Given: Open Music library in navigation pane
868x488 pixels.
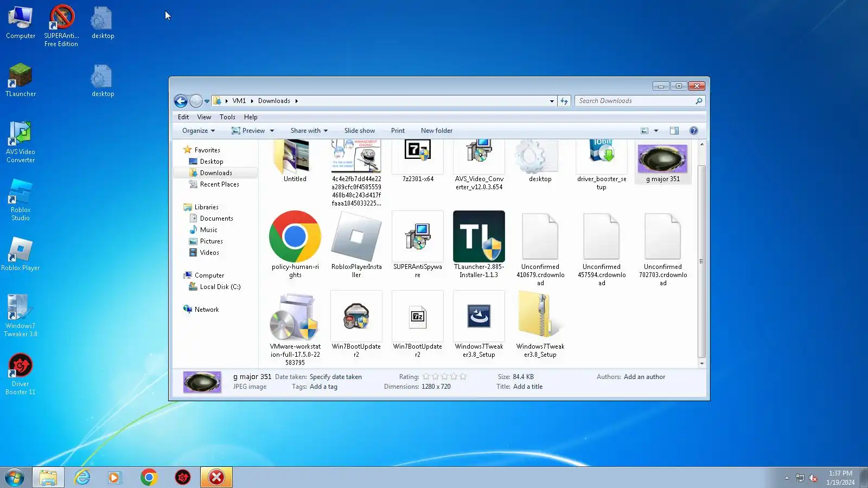Looking at the screenshot, I should click(x=208, y=230).
